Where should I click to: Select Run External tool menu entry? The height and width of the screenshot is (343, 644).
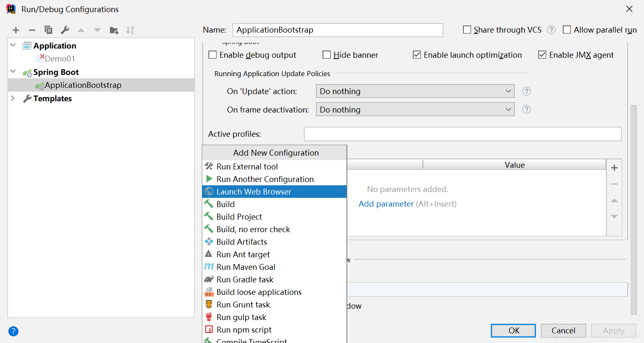[x=275, y=166]
